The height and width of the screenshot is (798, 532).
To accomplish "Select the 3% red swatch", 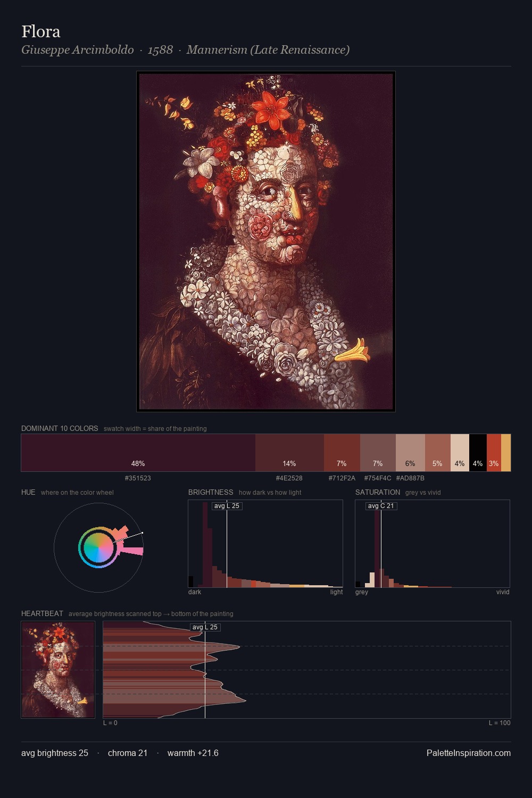I will pos(494,453).
